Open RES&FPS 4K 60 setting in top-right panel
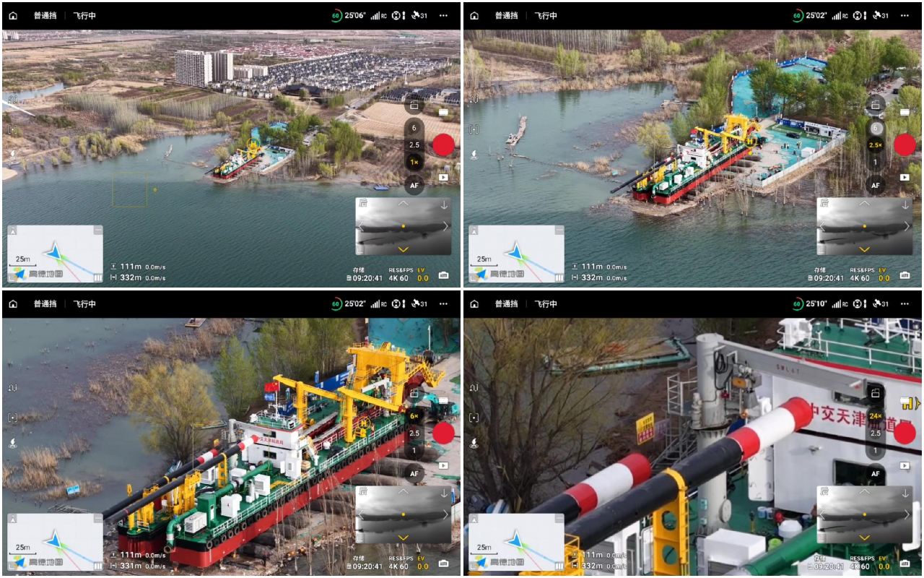 [860, 275]
